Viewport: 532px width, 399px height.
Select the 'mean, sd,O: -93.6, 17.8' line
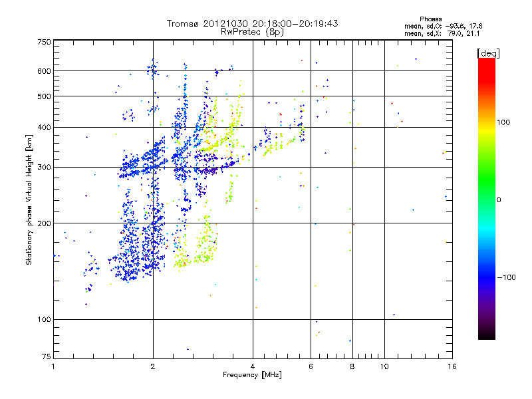pos(443,26)
